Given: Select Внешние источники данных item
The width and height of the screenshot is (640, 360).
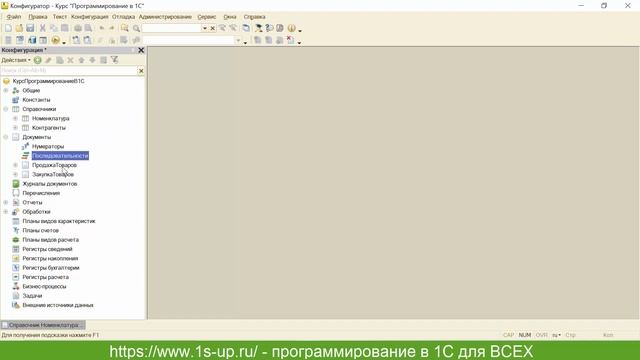Looking at the screenshot, I should point(58,305).
